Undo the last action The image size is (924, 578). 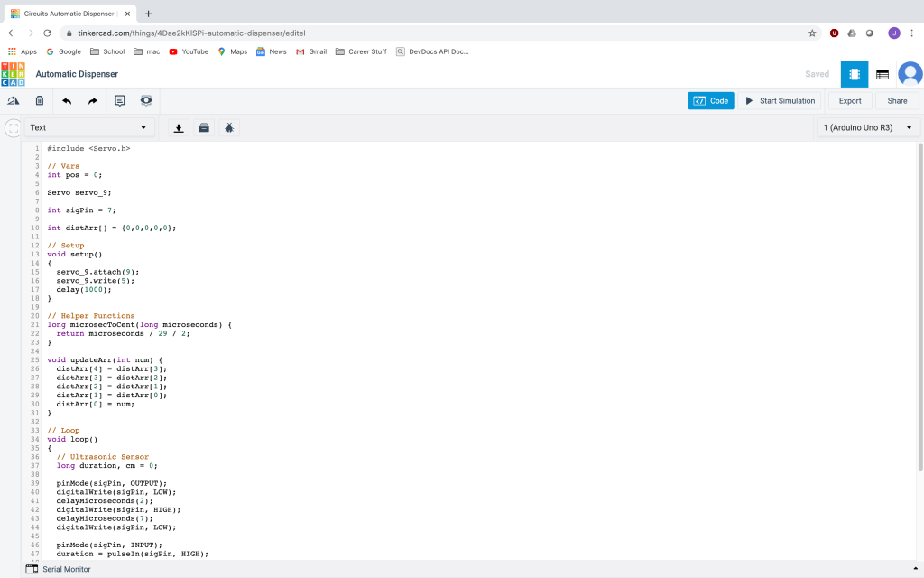tap(67, 101)
